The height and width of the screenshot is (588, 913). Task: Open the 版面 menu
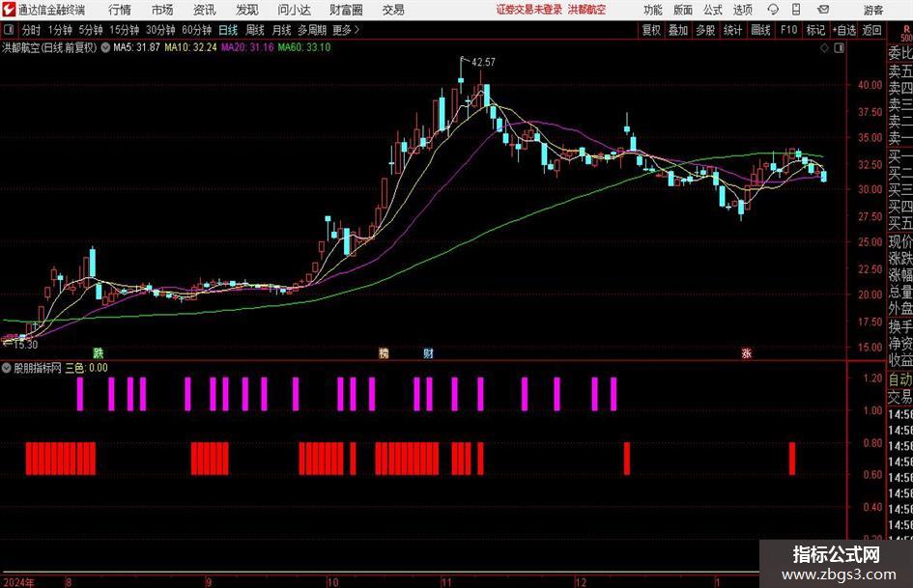click(x=683, y=10)
